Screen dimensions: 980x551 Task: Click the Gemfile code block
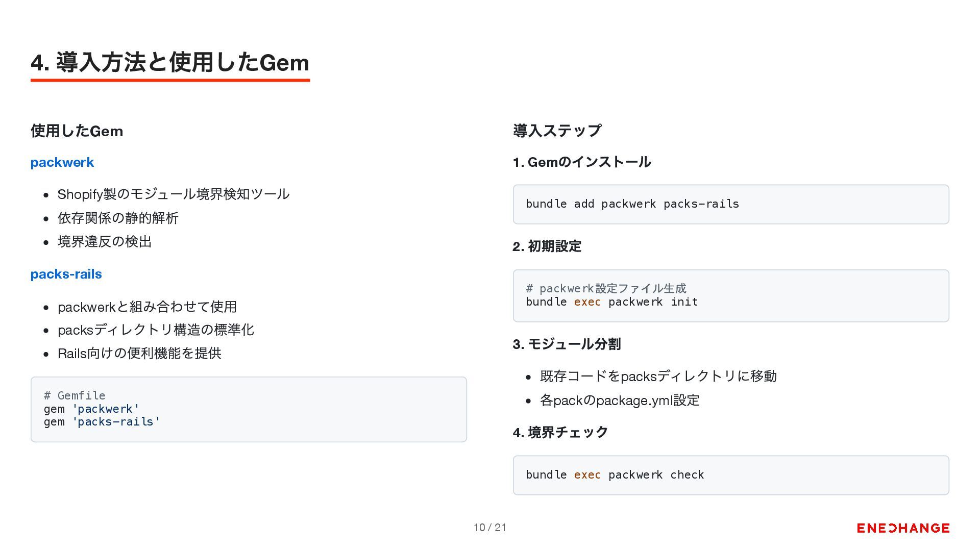click(x=249, y=409)
